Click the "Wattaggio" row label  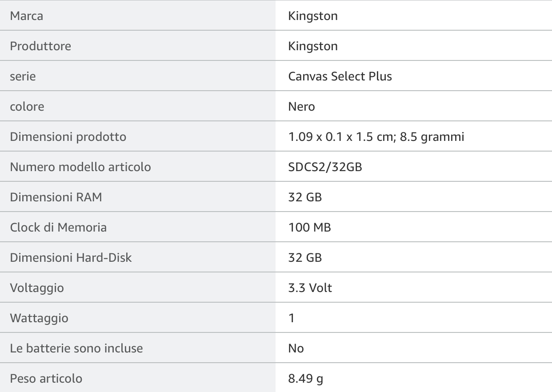(39, 318)
